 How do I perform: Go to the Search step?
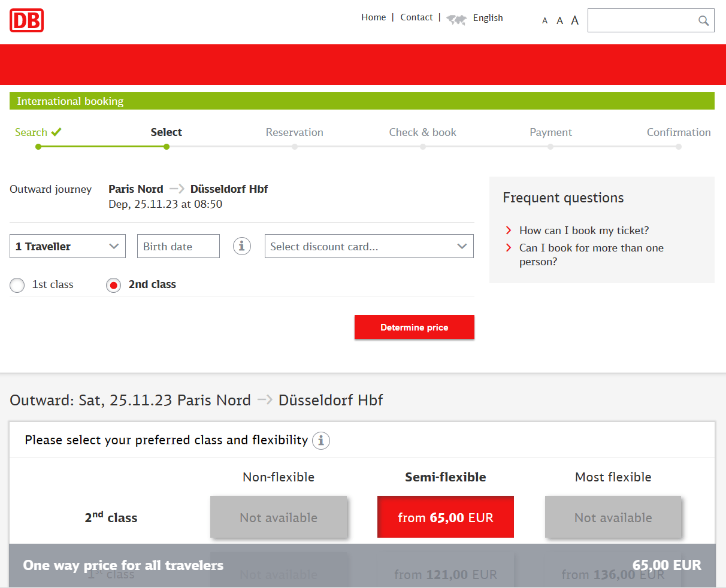[x=31, y=132]
